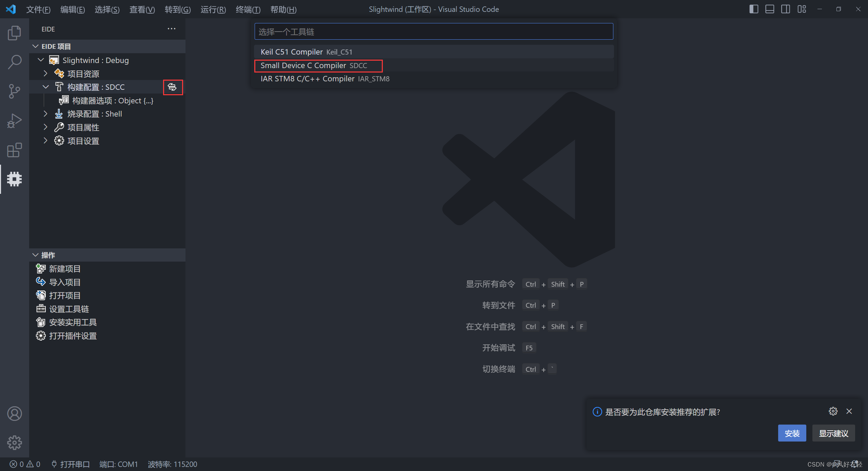Click 打开串口 in status bar
The height and width of the screenshot is (471, 868).
click(71, 464)
